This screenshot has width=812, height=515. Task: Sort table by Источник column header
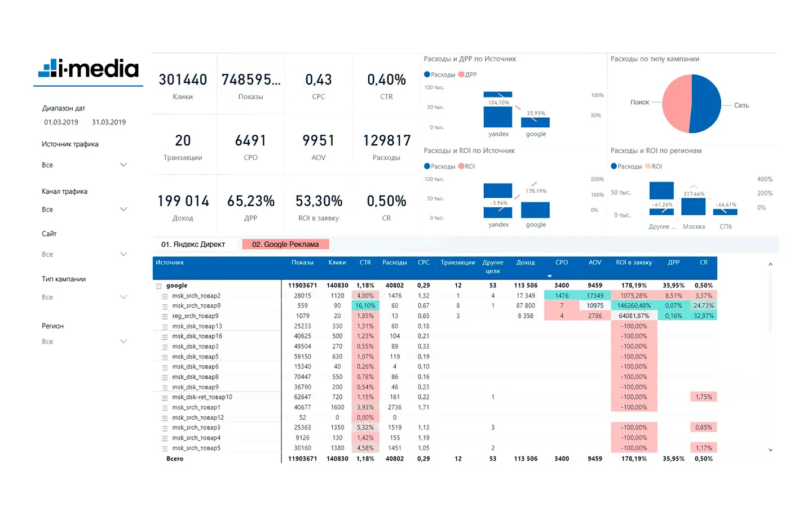click(170, 263)
